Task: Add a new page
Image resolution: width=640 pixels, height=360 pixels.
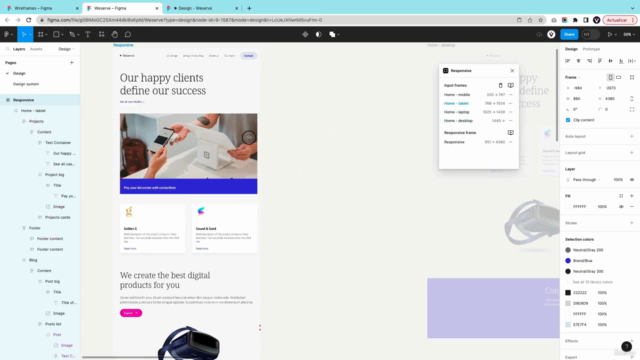Action: 72,62
